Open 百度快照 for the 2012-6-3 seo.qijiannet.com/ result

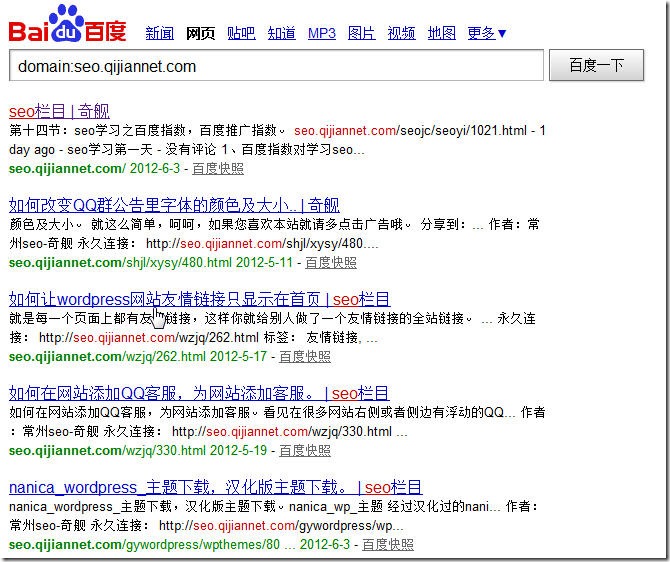pyautogui.click(x=218, y=168)
